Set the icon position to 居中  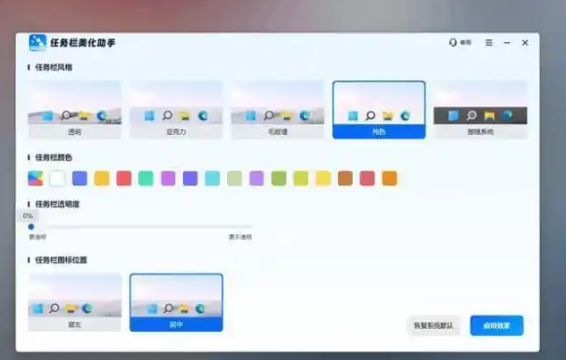tap(176, 303)
